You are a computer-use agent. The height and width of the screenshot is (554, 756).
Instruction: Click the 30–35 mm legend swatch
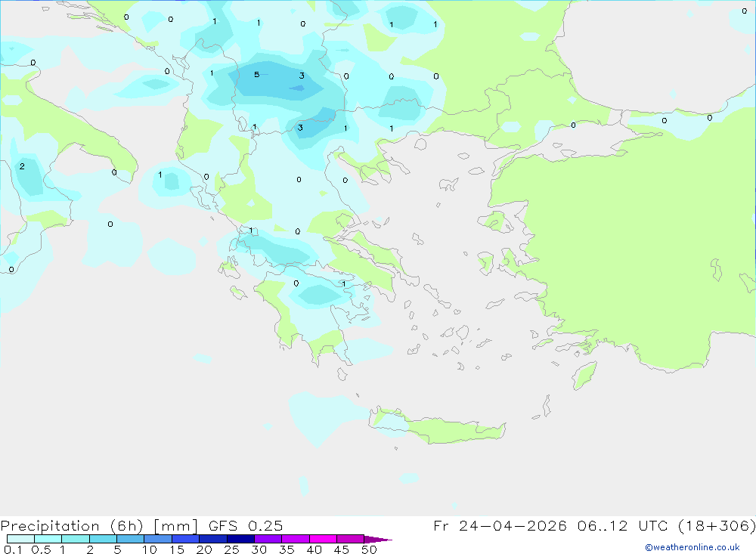[268, 539]
